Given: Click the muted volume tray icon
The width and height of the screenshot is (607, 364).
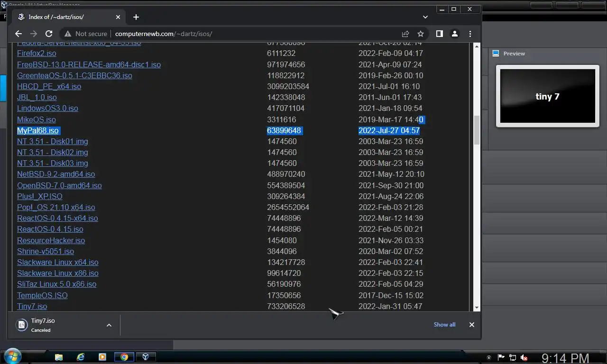Looking at the screenshot, I should (524, 357).
